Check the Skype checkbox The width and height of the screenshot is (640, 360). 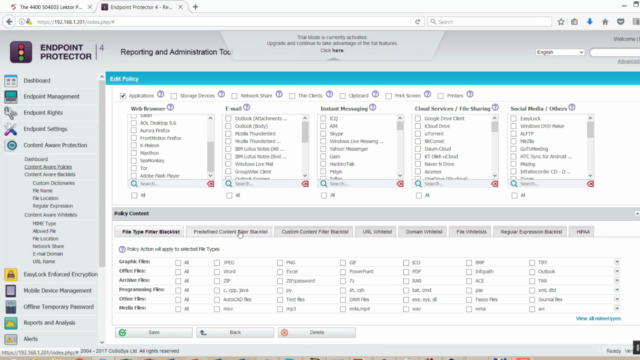323,134
